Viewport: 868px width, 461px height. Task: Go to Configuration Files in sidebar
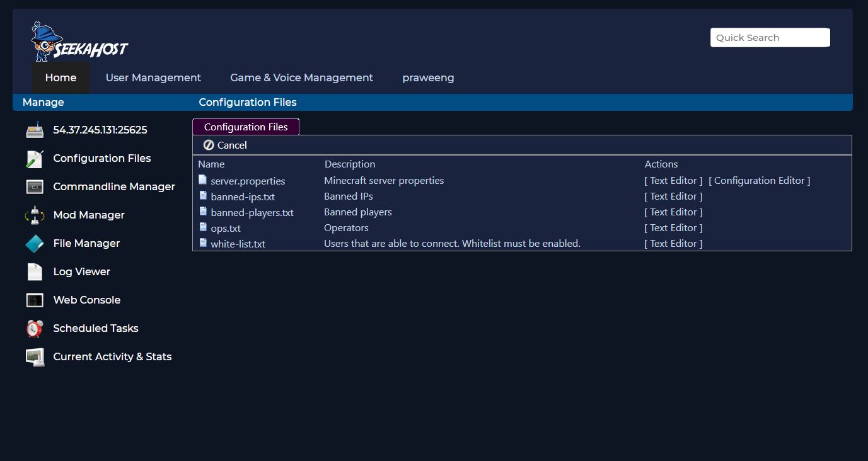point(102,159)
